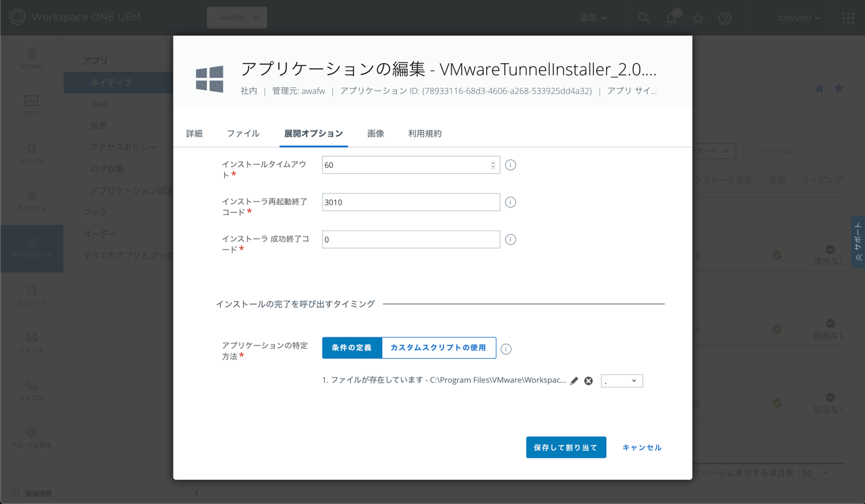Remove the file-exists condition with X icon
865x504 pixels.
click(x=588, y=381)
